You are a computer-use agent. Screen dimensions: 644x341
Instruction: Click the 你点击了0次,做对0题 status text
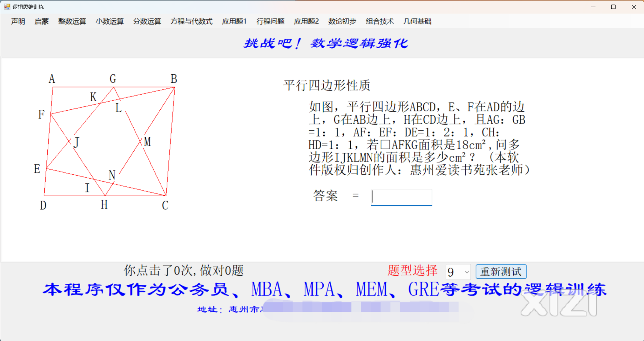click(184, 271)
